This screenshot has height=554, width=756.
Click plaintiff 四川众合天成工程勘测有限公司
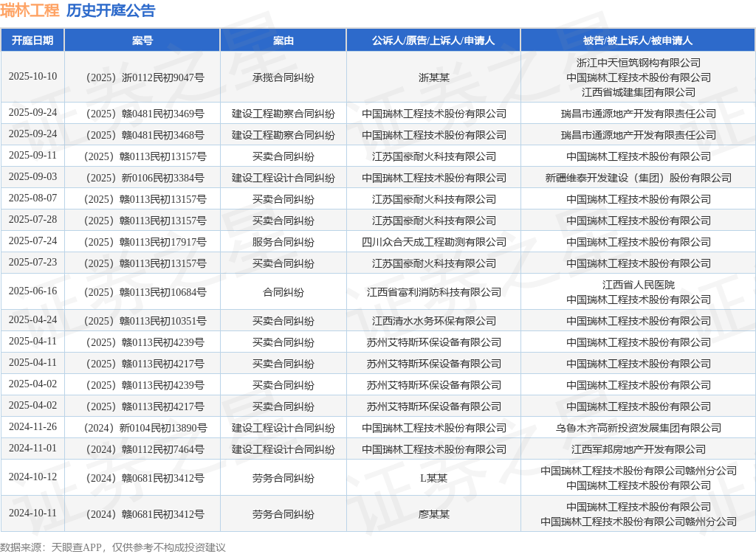[433, 242]
